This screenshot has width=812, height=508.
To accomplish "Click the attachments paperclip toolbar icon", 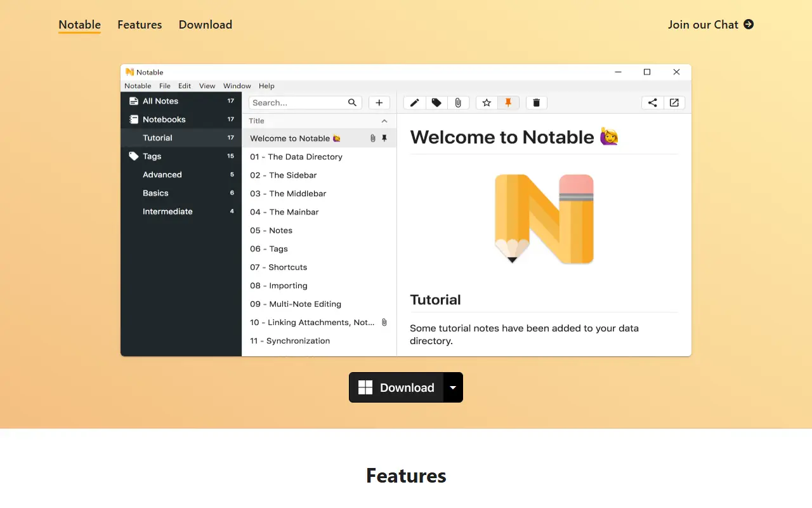I will [458, 103].
